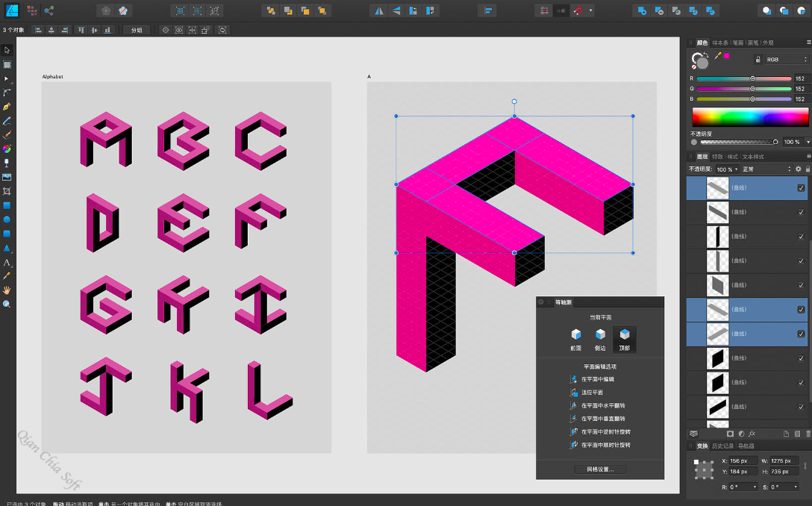Image resolution: width=812 pixels, height=506 pixels.
Task: Open the Layers panel options menu
Action: 808,157
